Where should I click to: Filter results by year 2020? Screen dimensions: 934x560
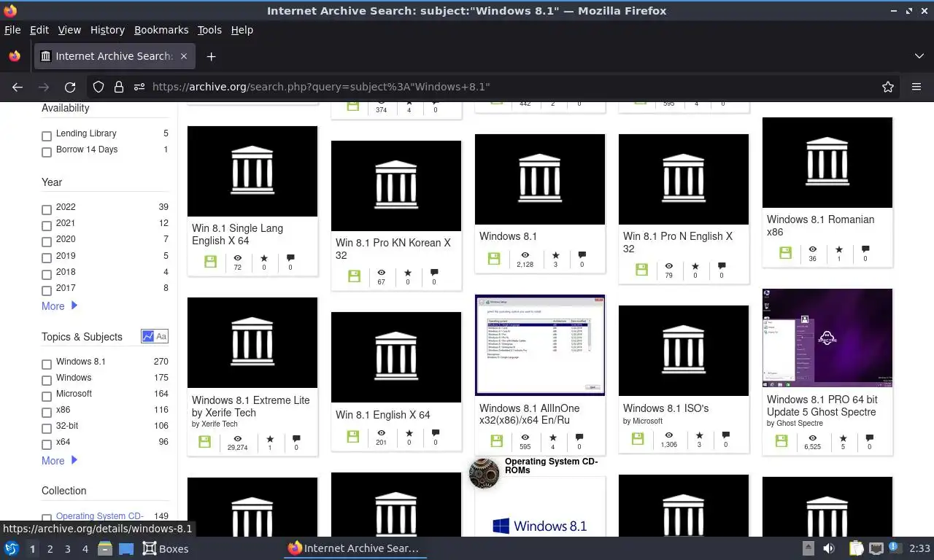47,242
